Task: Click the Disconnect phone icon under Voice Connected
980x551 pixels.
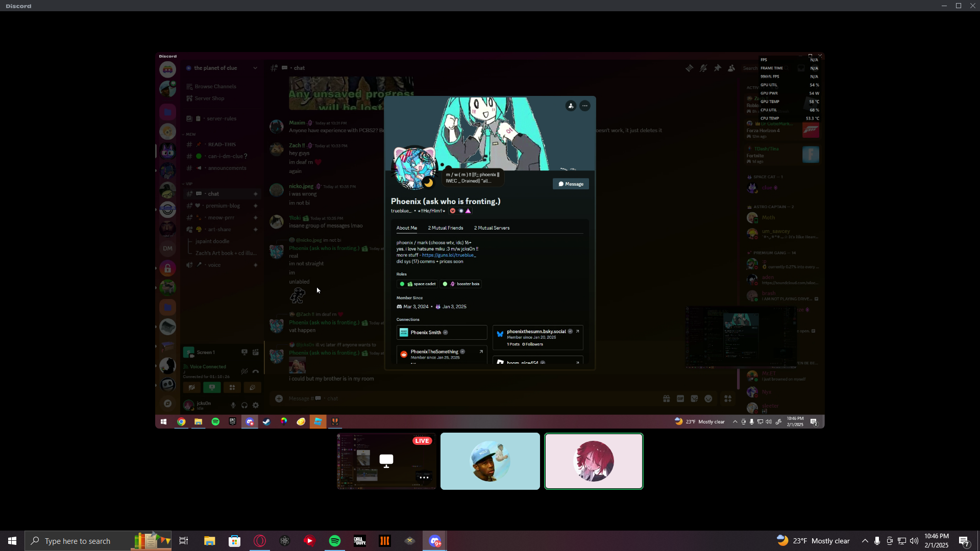Action: coord(256,371)
